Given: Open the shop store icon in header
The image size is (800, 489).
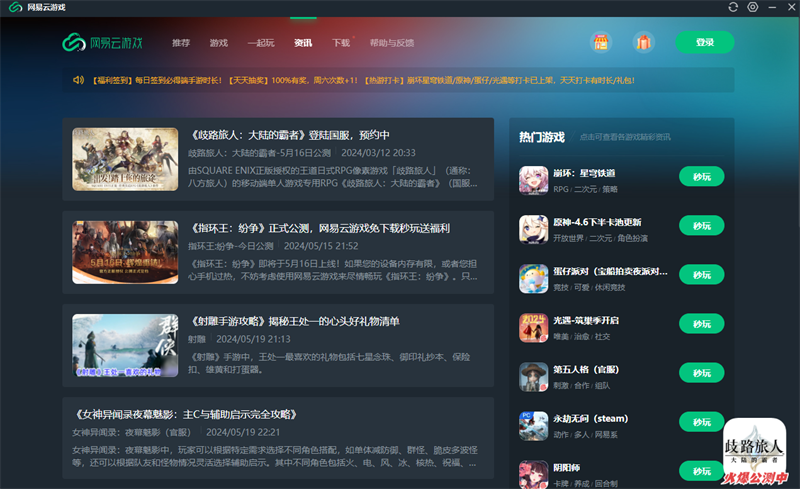Looking at the screenshot, I should (x=601, y=42).
